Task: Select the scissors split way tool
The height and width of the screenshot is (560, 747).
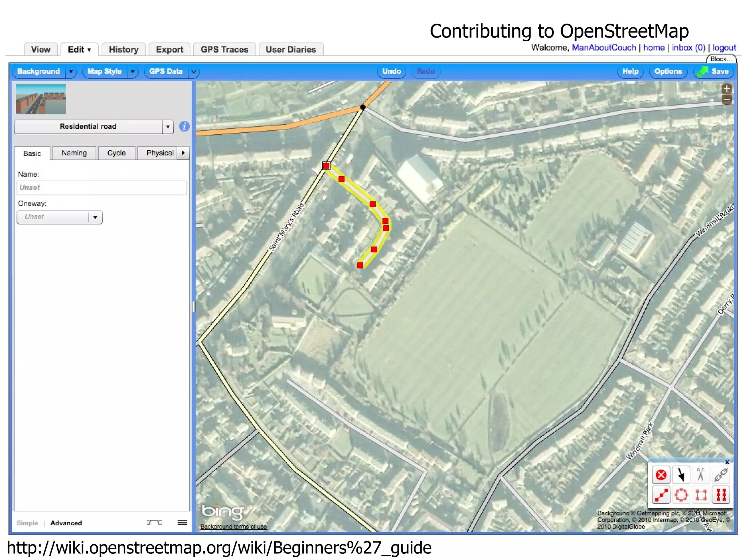Action: tap(700, 475)
